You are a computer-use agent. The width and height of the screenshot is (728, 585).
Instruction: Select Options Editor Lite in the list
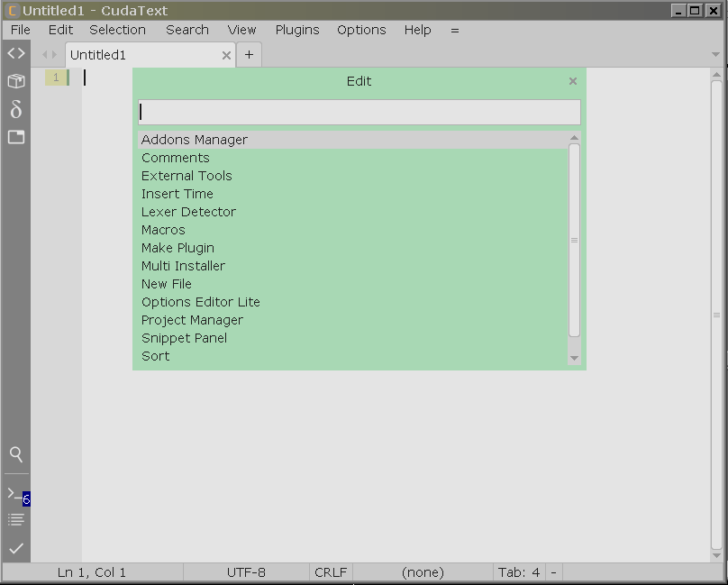(x=353, y=302)
